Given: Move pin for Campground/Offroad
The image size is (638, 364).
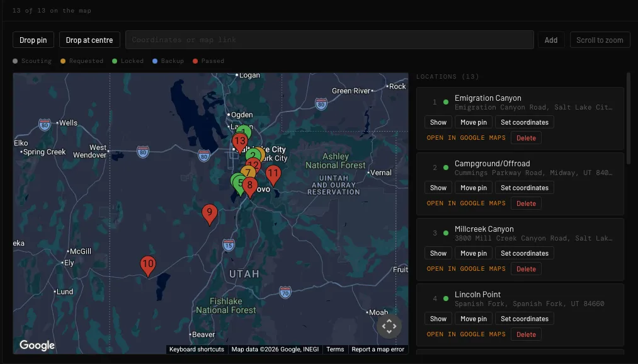Looking at the screenshot, I should (474, 188).
